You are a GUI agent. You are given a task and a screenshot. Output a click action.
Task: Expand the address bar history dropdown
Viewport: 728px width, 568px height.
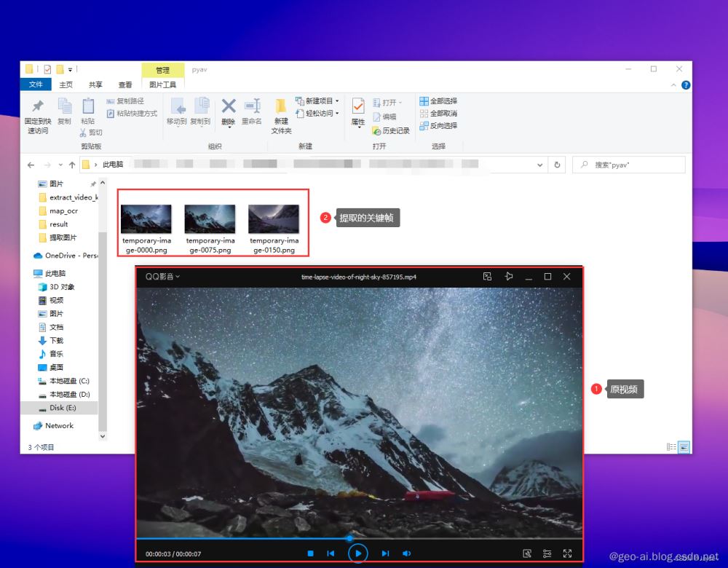click(539, 165)
